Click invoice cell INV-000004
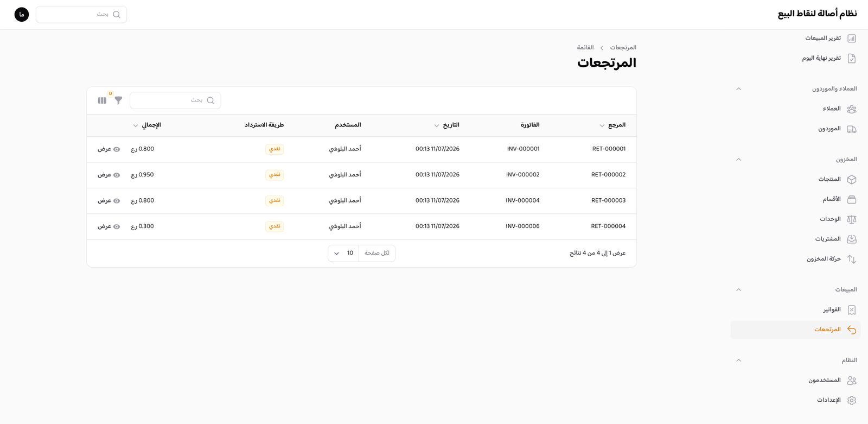The width and height of the screenshot is (868, 424). 522,201
